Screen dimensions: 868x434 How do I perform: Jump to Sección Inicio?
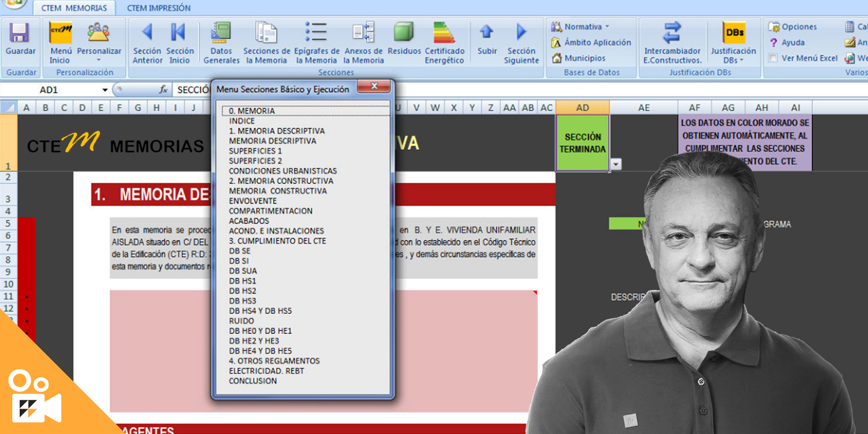coord(179,43)
